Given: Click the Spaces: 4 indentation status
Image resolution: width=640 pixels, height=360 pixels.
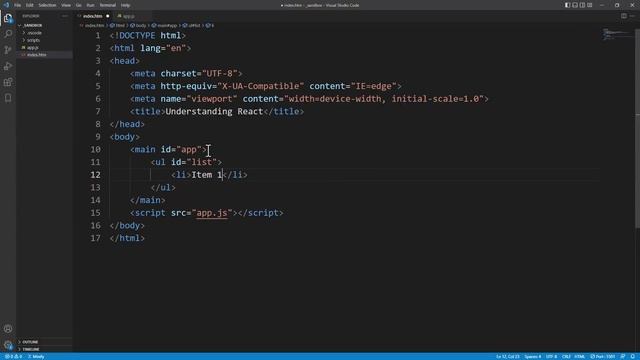Looking at the screenshot, I should (x=533, y=357).
